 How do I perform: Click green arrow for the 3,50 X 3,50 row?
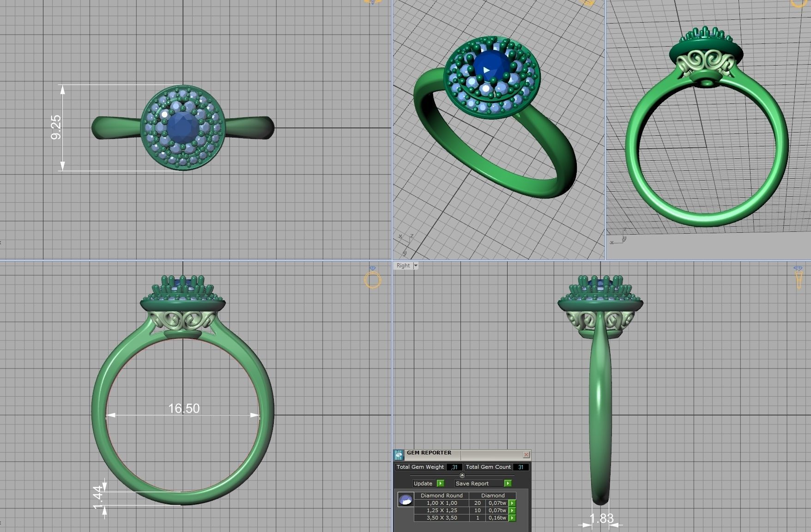pos(512,518)
